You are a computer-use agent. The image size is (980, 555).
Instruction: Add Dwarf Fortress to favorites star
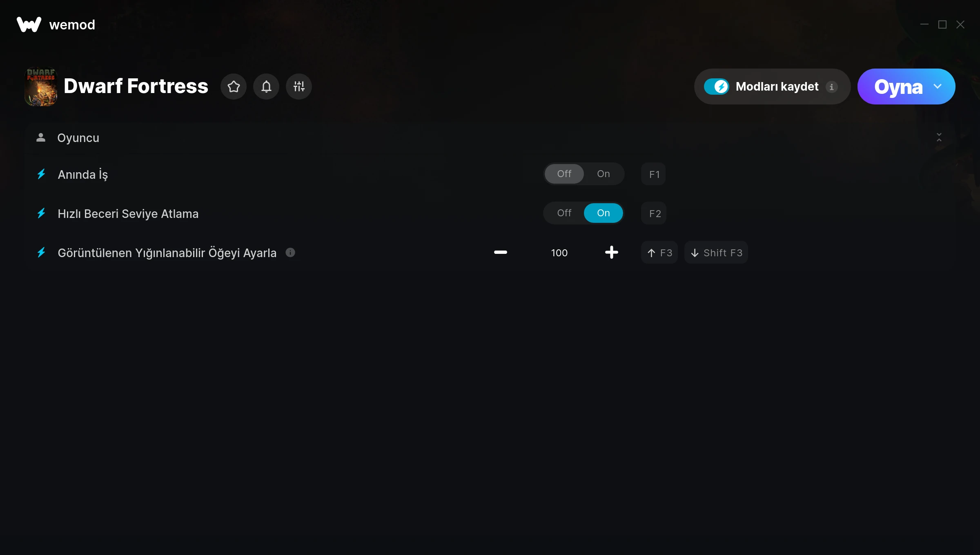pyautogui.click(x=234, y=87)
